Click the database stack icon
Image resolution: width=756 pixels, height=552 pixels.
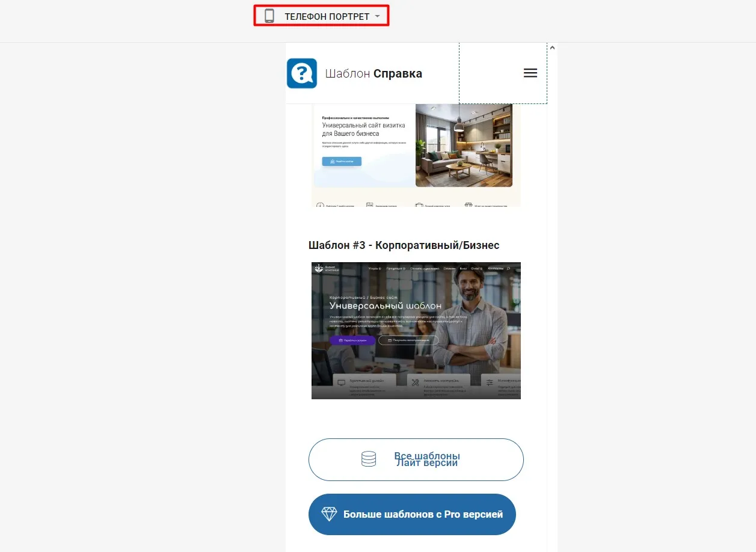368,459
